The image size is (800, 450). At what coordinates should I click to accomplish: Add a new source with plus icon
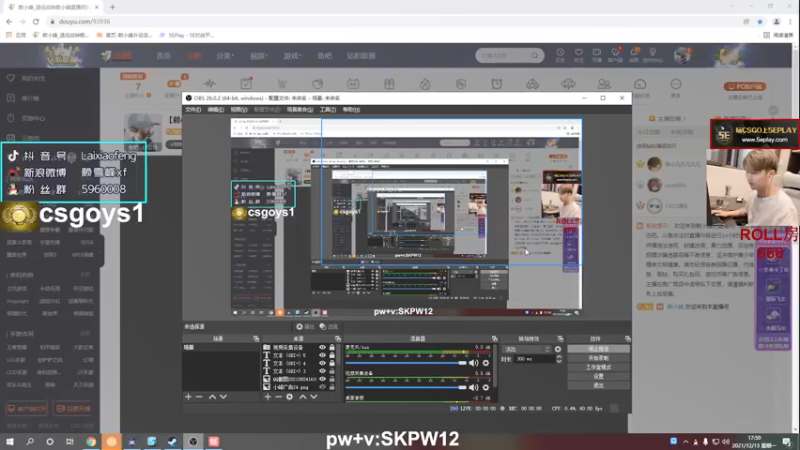tap(267, 396)
